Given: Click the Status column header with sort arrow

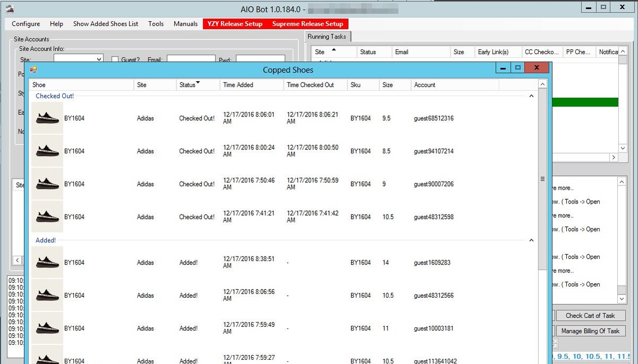Looking at the screenshot, I should [198, 85].
